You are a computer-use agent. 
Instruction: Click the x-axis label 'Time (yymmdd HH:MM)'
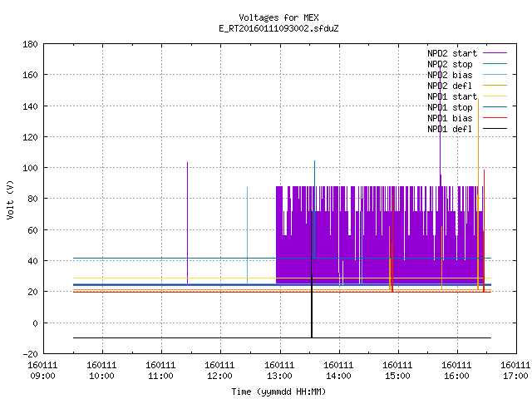(278, 392)
